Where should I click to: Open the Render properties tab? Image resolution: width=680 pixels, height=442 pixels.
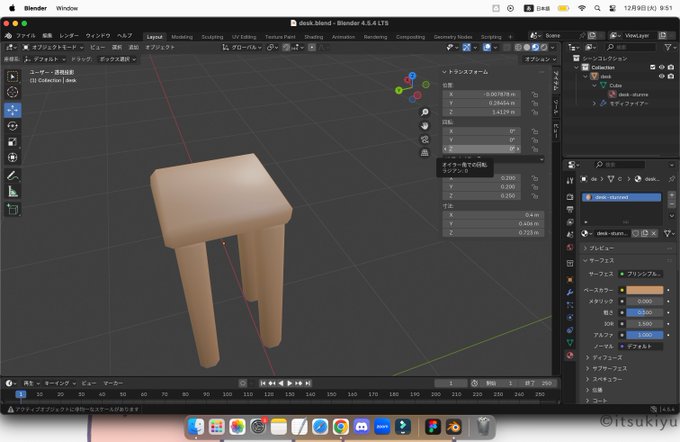pos(570,197)
